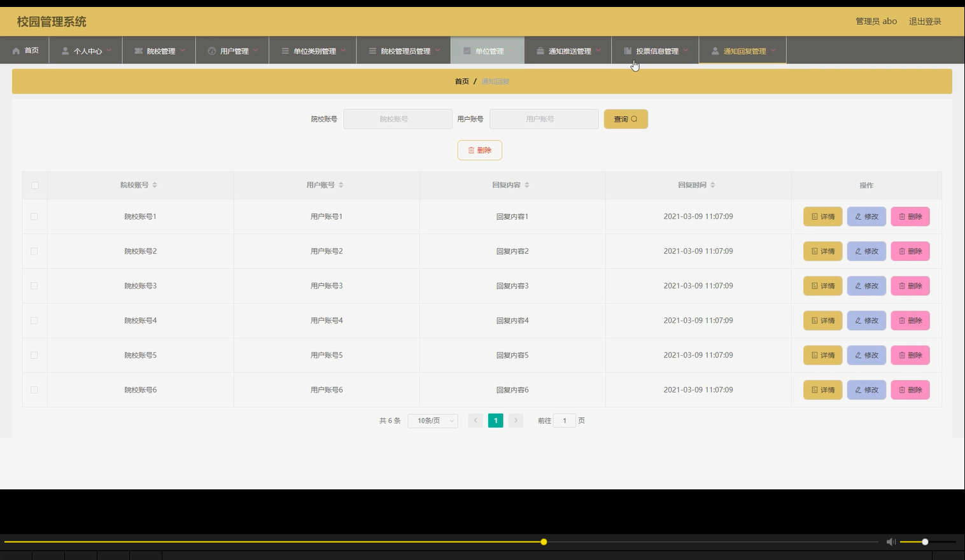965x560 pixels.
Task: Check the checkbox for row 院校账号1
Action: point(34,216)
